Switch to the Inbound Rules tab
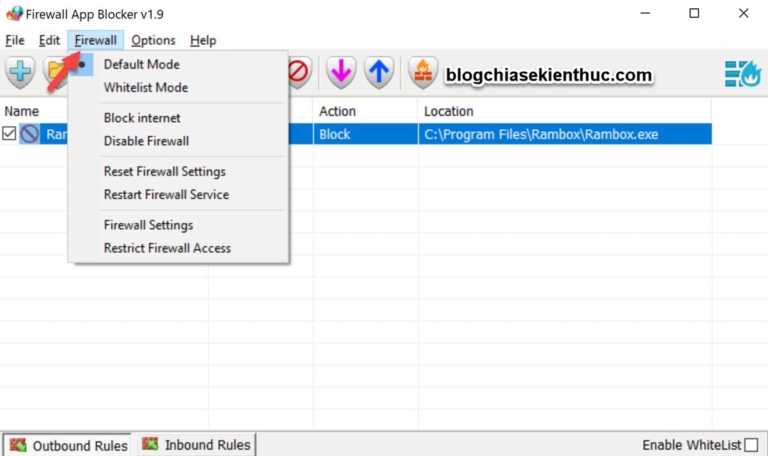Screen dimensions: 768x456 click(196, 444)
